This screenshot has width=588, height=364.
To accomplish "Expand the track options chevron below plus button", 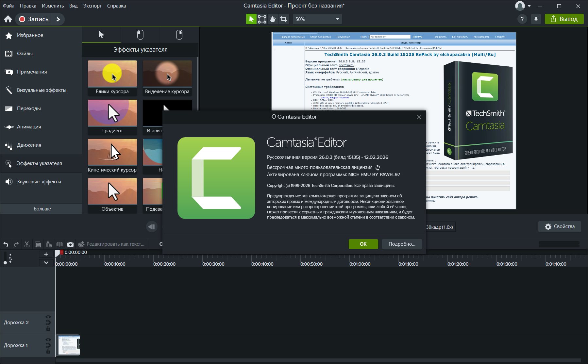I will (x=46, y=263).
